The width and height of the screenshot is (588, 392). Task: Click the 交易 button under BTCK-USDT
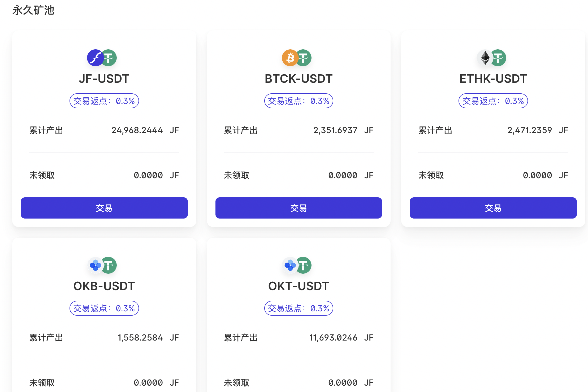point(299,208)
